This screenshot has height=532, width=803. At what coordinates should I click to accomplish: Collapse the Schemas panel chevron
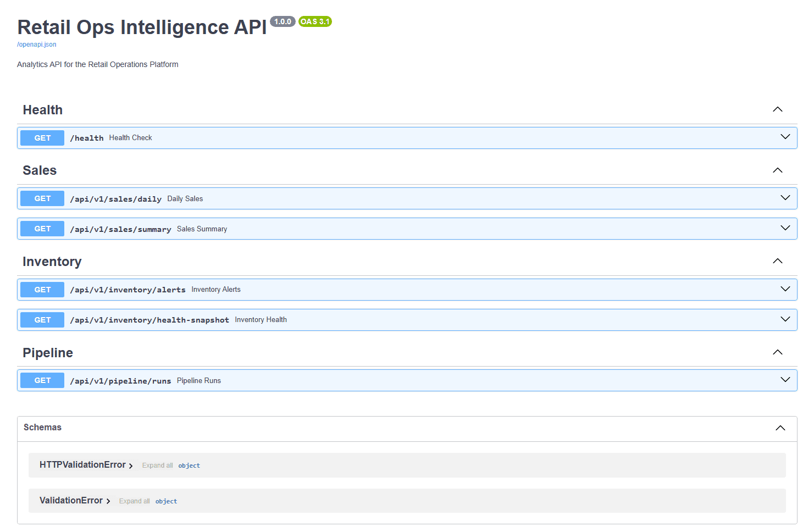pos(780,428)
